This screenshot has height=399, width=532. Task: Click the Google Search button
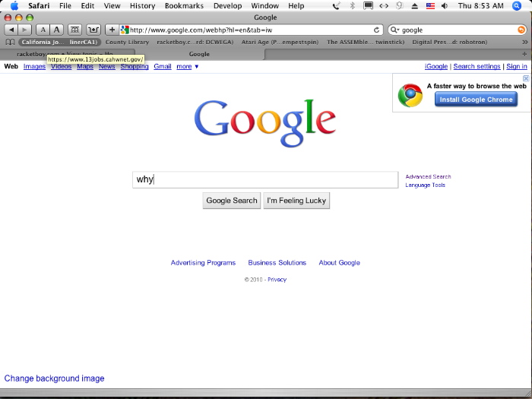point(232,201)
